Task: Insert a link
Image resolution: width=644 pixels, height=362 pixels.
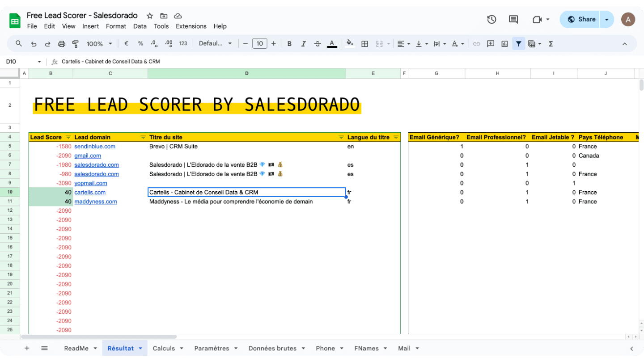Action: 477,44
